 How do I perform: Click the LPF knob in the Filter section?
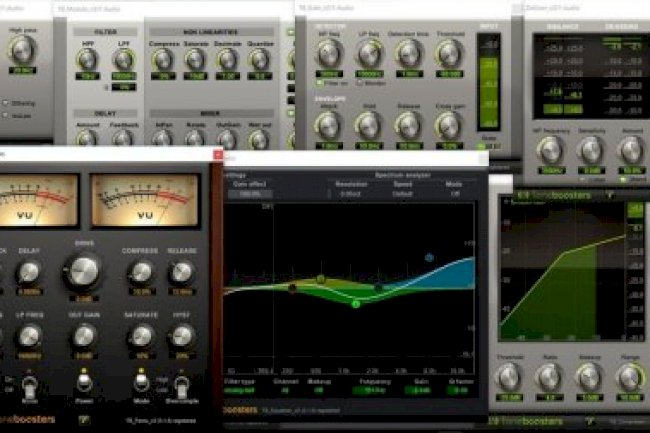click(124, 60)
